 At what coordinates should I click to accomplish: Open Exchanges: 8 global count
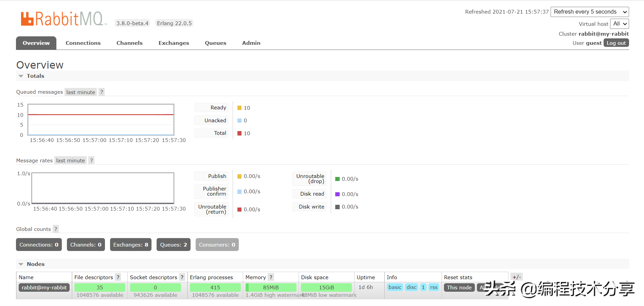tap(131, 245)
